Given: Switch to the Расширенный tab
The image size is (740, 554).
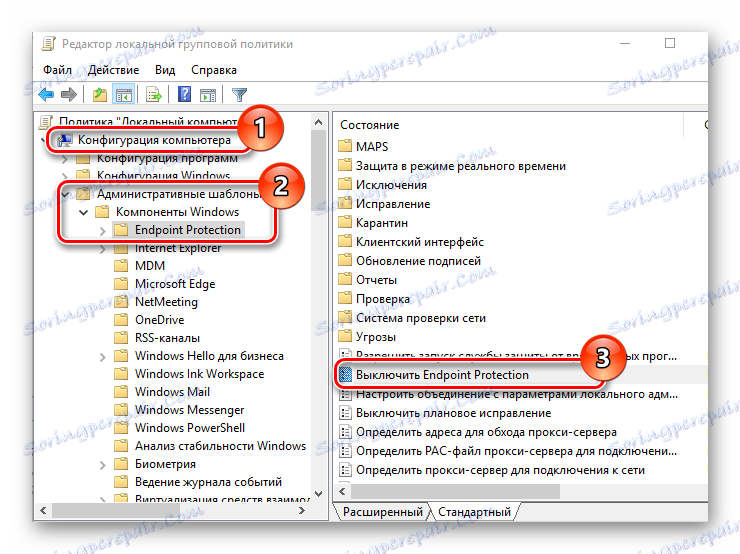Looking at the screenshot, I should tap(383, 512).
